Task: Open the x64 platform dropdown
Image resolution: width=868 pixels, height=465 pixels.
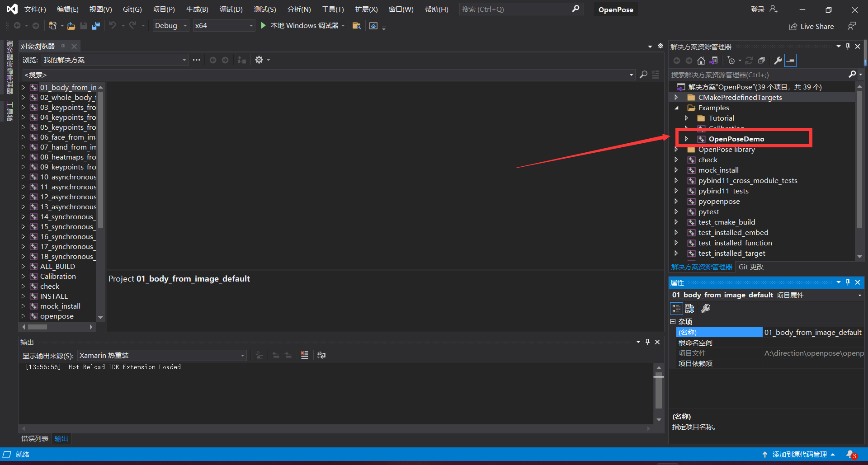Action: point(224,26)
